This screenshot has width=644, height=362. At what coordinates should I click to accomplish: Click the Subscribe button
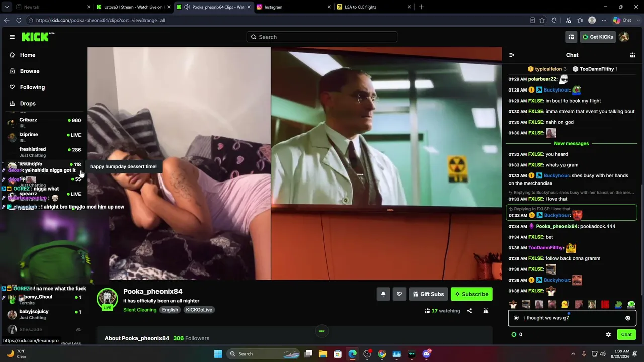(471, 294)
